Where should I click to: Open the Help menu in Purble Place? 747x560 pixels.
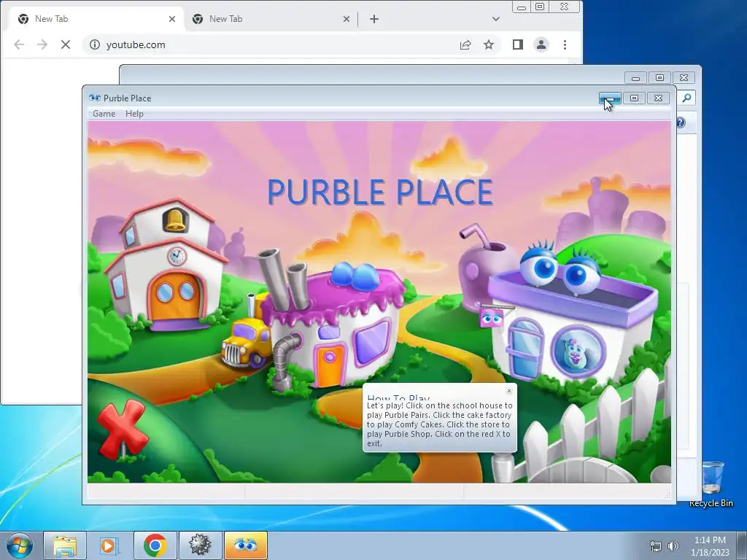point(134,113)
